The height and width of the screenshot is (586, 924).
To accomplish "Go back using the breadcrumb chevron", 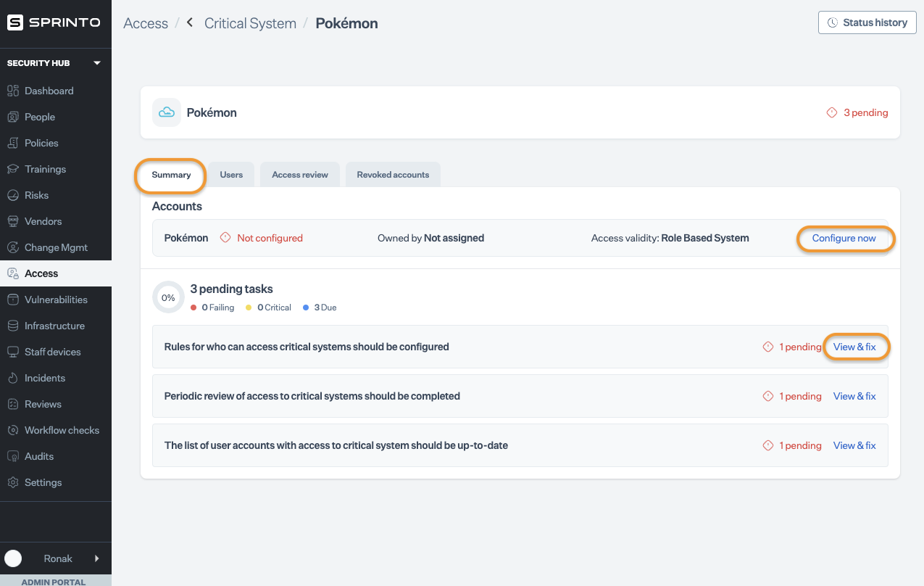I will [x=190, y=22].
